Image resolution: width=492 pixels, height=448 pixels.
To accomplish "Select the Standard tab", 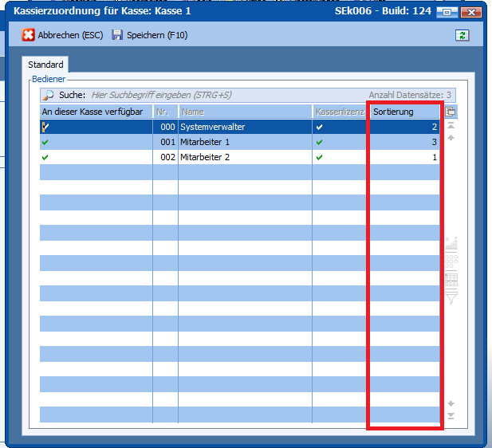I will click(x=45, y=65).
